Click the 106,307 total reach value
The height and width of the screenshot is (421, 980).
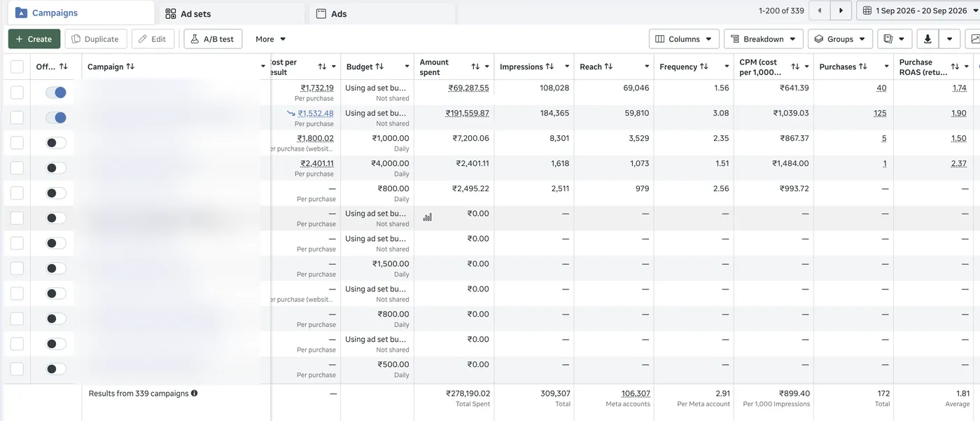[636, 394]
